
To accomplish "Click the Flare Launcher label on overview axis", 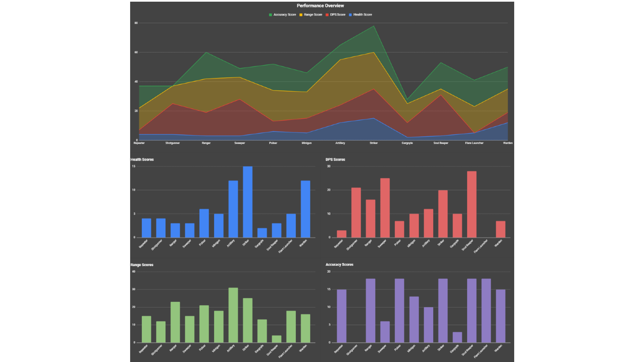I will point(474,143).
